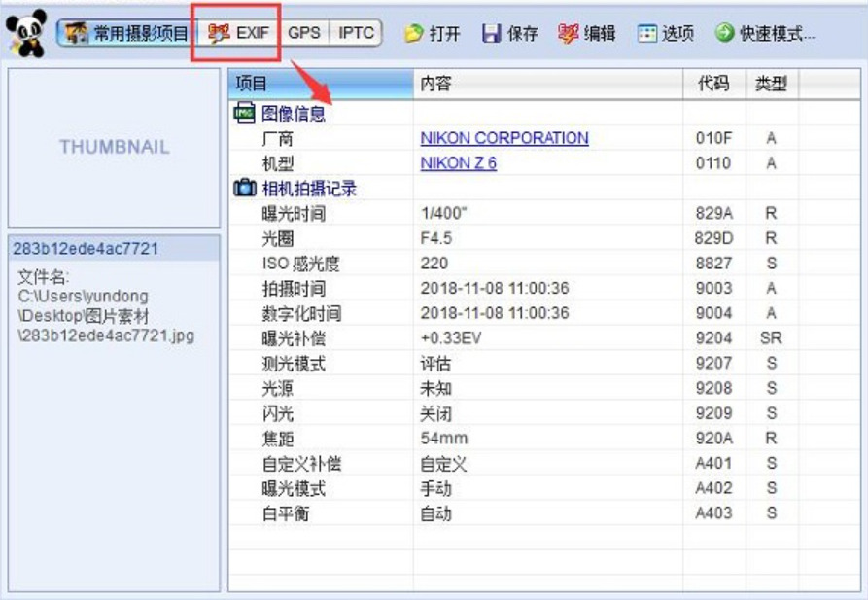This screenshot has width=868, height=600.
Task: Click the 自动 white balance value
Action: coord(435,513)
